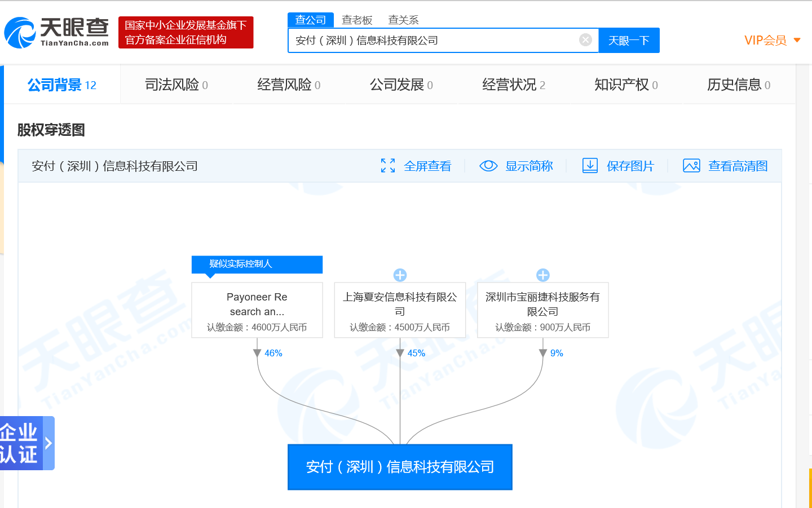
Task: Click the 疑似实际控制人 label
Action: 257,264
